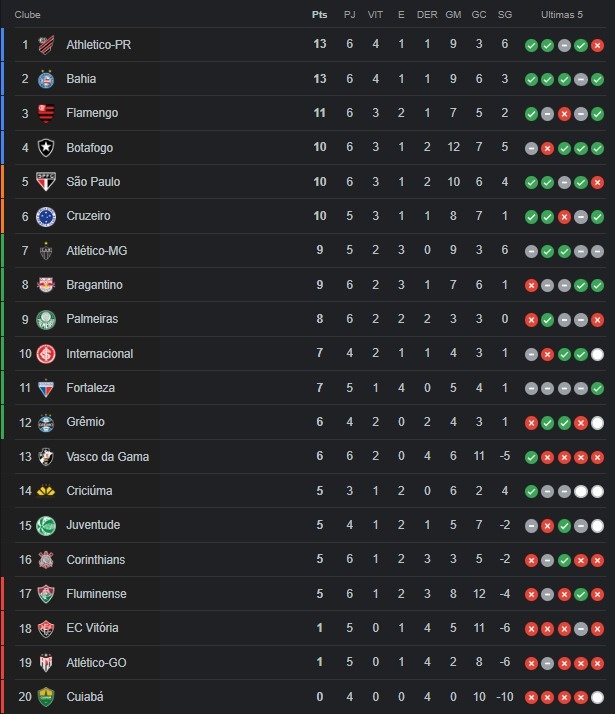Click Athletico-PR's most recent loss icon
This screenshot has width=615, height=714.
[x=597, y=45]
